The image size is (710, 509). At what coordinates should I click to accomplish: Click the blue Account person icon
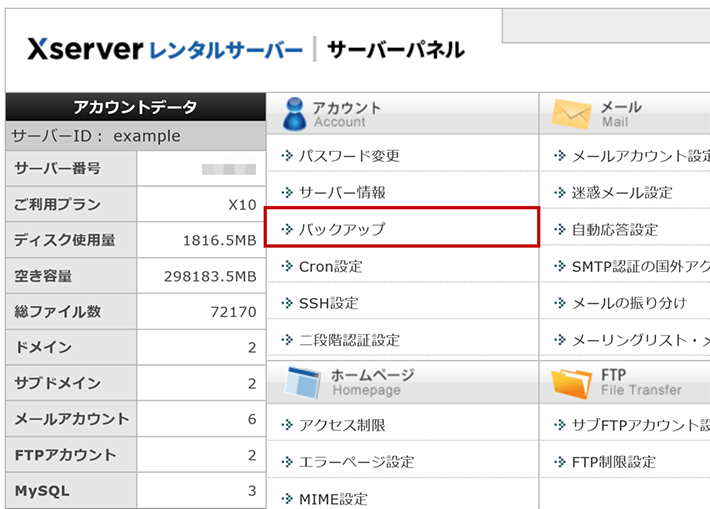[x=294, y=114]
